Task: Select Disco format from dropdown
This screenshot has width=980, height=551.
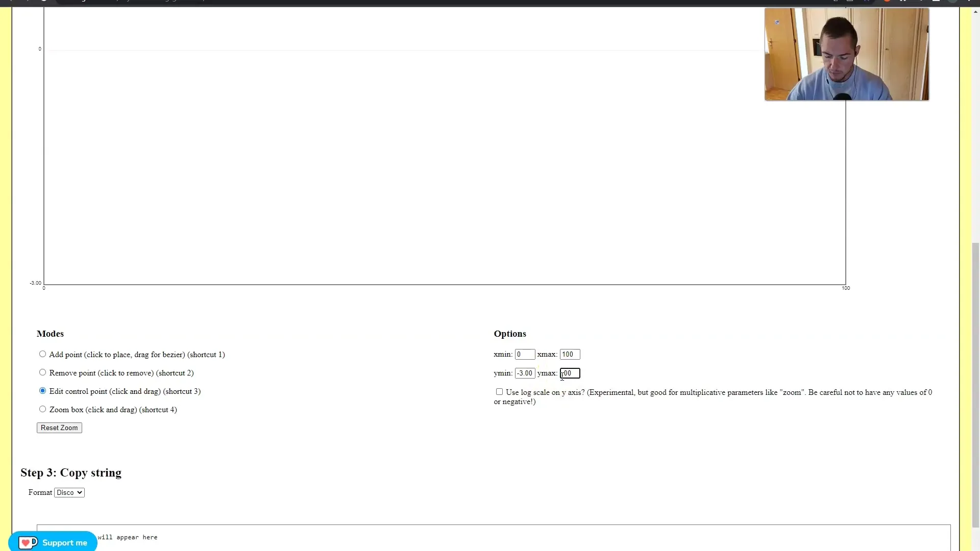Action: point(69,492)
